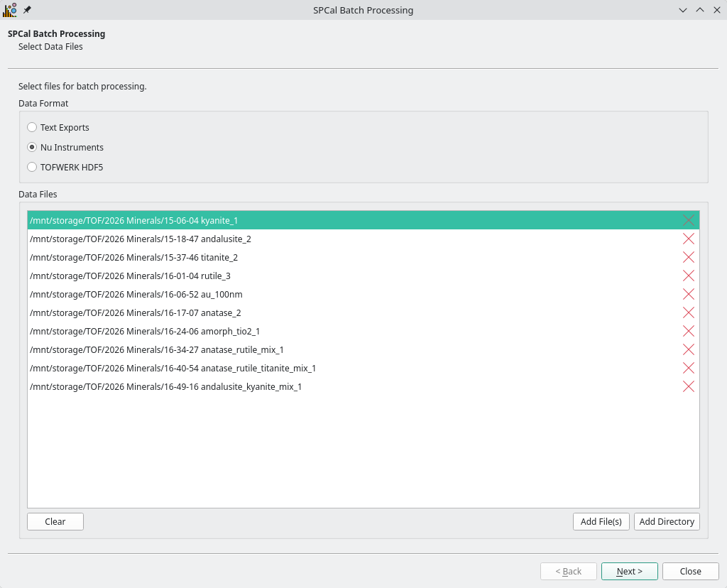Remove the kyanite_1 file entry
The image size is (727, 588).
(689, 220)
